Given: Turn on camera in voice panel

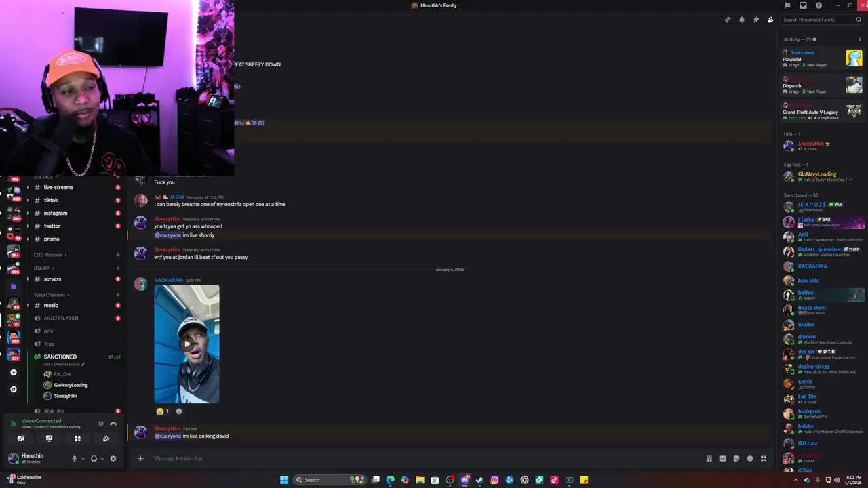Looking at the screenshot, I should 20,439.
